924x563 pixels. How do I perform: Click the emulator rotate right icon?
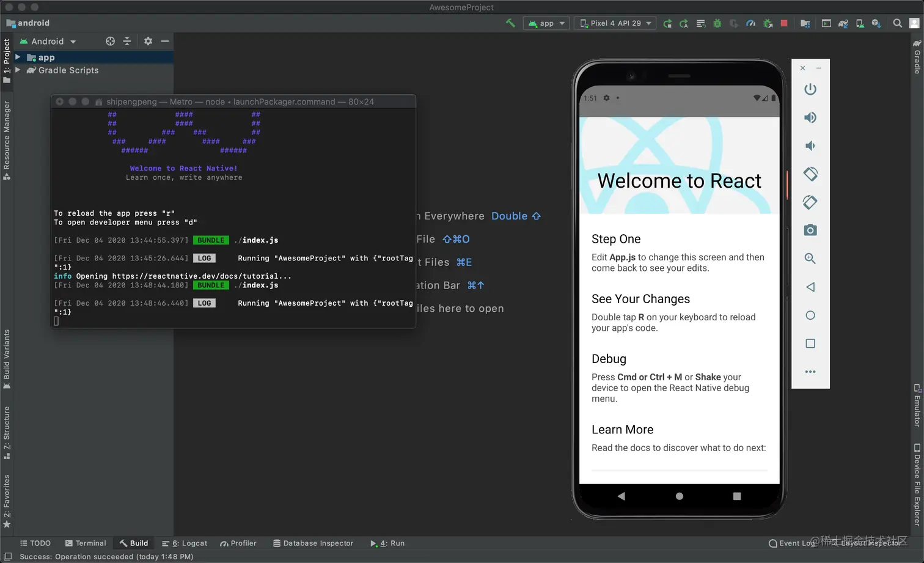coord(810,202)
